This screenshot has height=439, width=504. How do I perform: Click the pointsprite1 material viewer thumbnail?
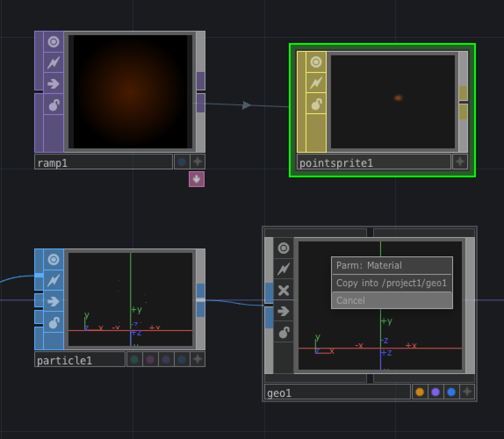(393, 101)
